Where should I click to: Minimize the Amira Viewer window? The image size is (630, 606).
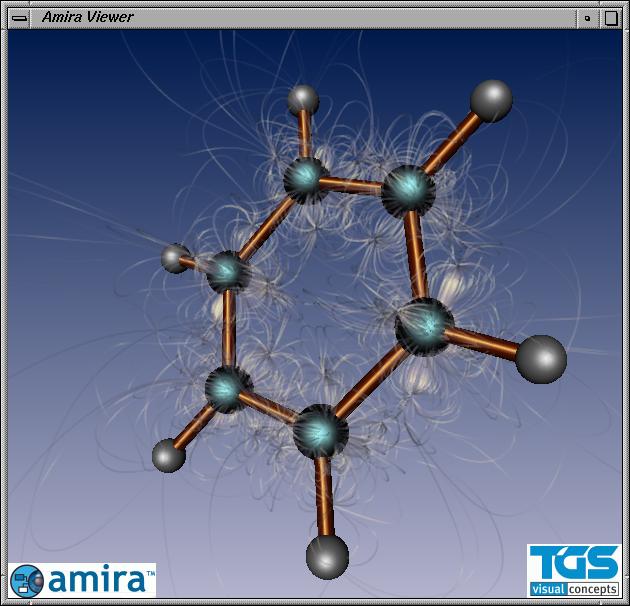coord(588,18)
